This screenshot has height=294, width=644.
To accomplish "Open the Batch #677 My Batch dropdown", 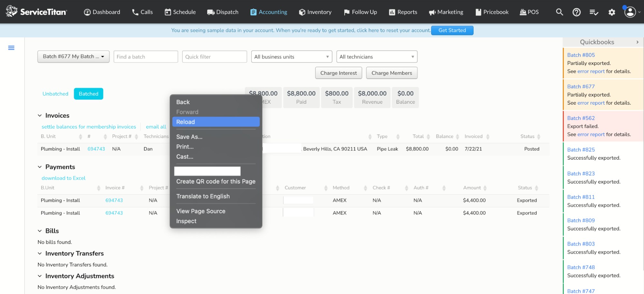I will 73,56.
